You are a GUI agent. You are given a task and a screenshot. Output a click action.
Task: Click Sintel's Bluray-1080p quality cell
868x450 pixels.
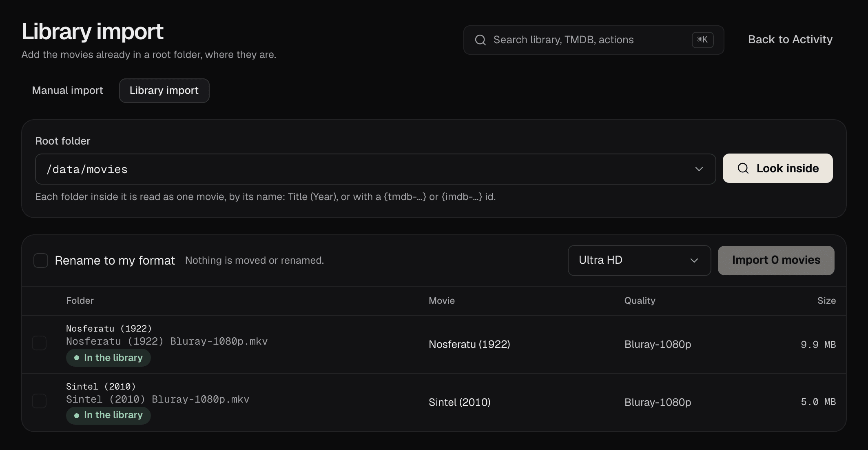pos(658,403)
